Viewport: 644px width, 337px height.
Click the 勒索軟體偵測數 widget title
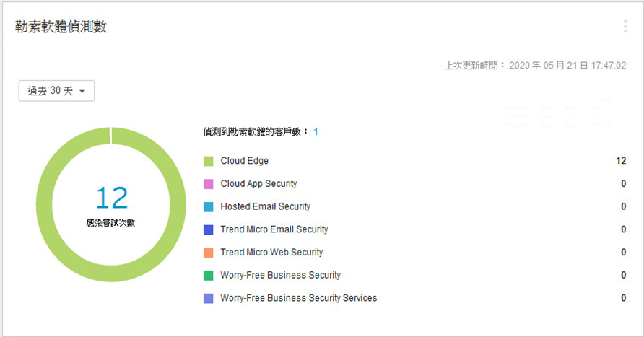(x=61, y=27)
